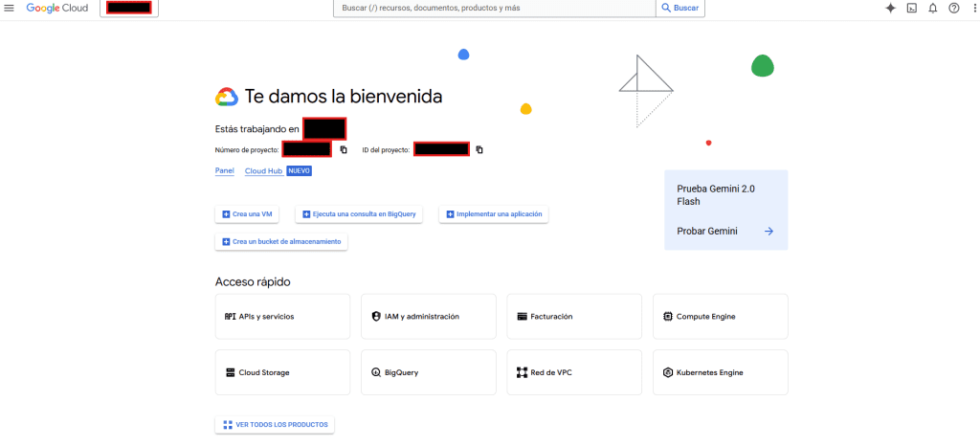The width and height of the screenshot is (980, 446).
Task: Click the Red de VPC network icon
Action: pos(522,373)
